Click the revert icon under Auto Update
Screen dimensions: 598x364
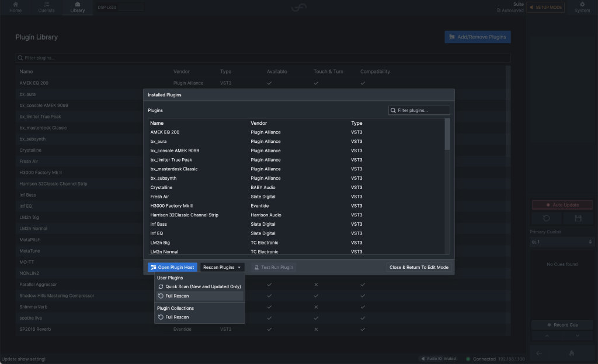[547, 218]
